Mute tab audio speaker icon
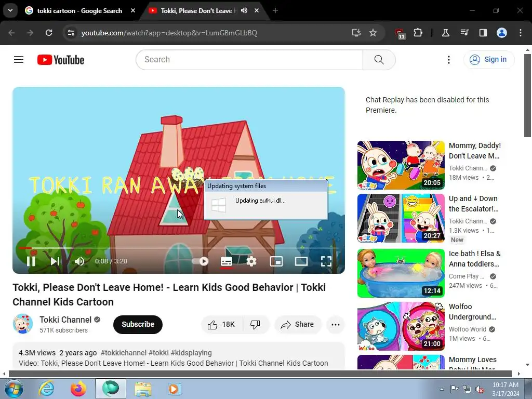The height and width of the screenshot is (399, 532). 244,10
